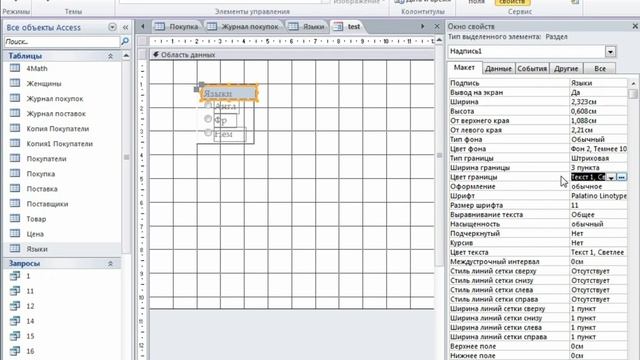The height and width of the screenshot is (360, 640).
Task: Switch to the Покупка document tab
Action: pyautogui.click(x=178, y=27)
